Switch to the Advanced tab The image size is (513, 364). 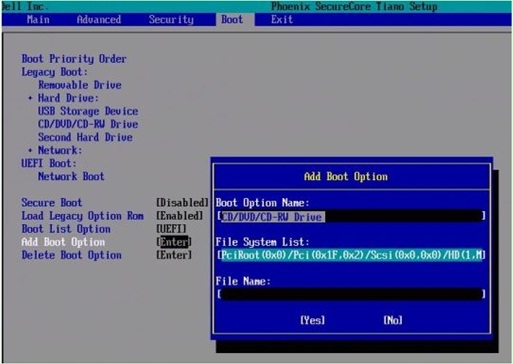click(x=99, y=20)
